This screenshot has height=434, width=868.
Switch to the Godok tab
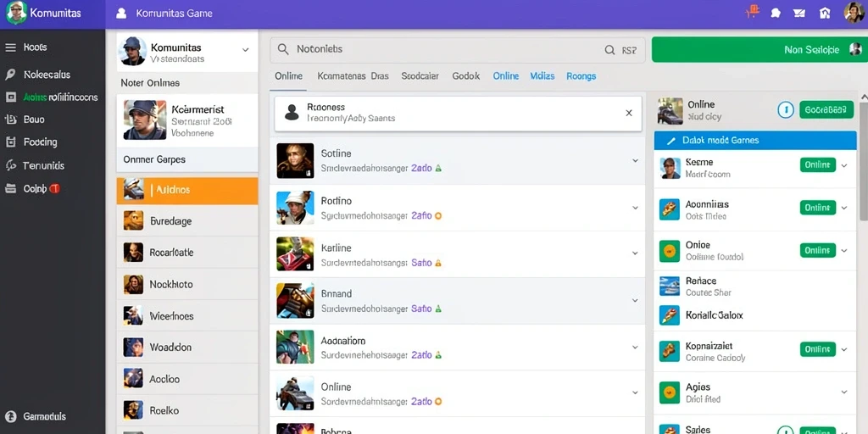(x=465, y=75)
